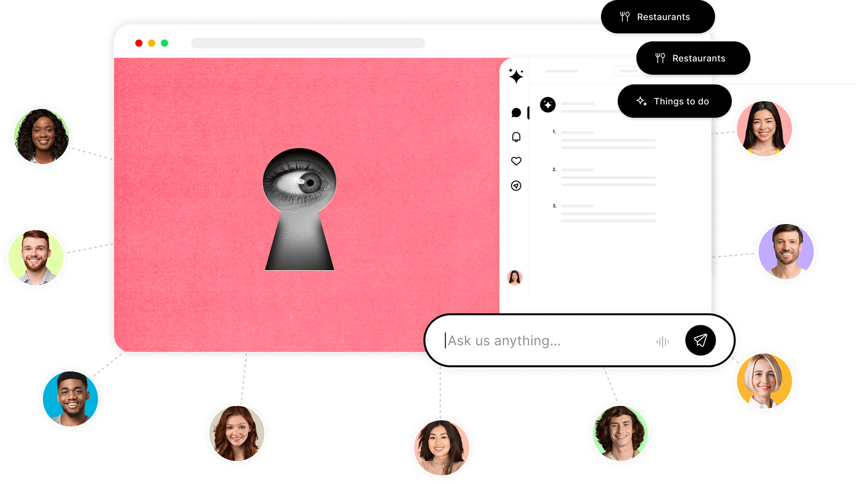Open the compass explore icon
This screenshot has width=868, height=484.
pos(516,186)
